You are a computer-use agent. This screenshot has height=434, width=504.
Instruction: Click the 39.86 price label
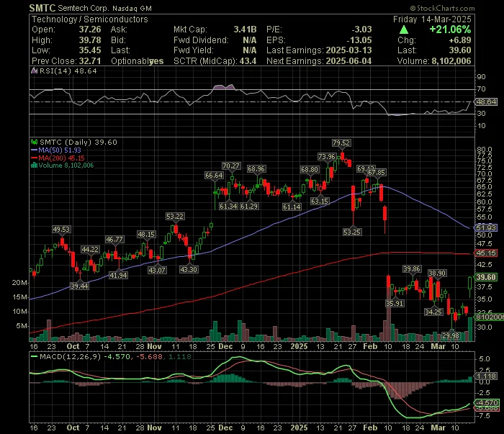tap(412, 269)
